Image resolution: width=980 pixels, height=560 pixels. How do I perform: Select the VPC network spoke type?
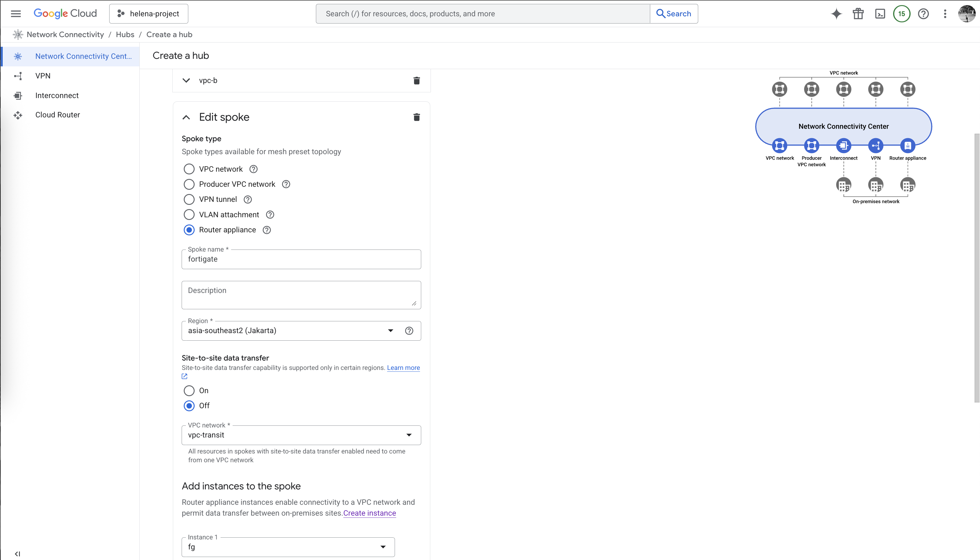pyautogui.click(x=189, y=169)
